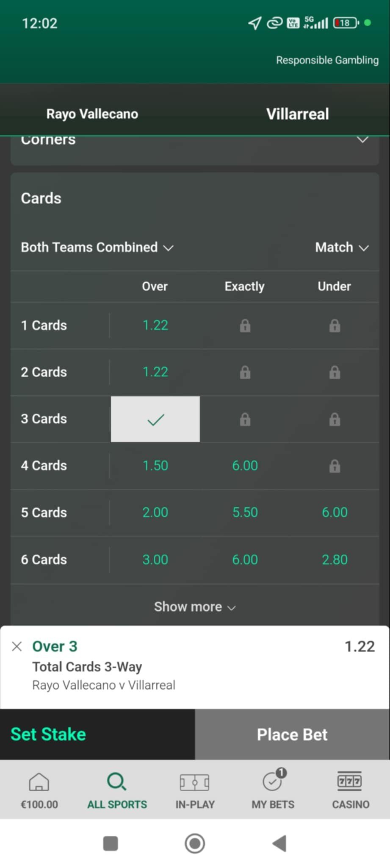Viewport: 390px width, 868px height.
Task: Select Under 6 Cards odds 2.80
Action: point(335,559)
